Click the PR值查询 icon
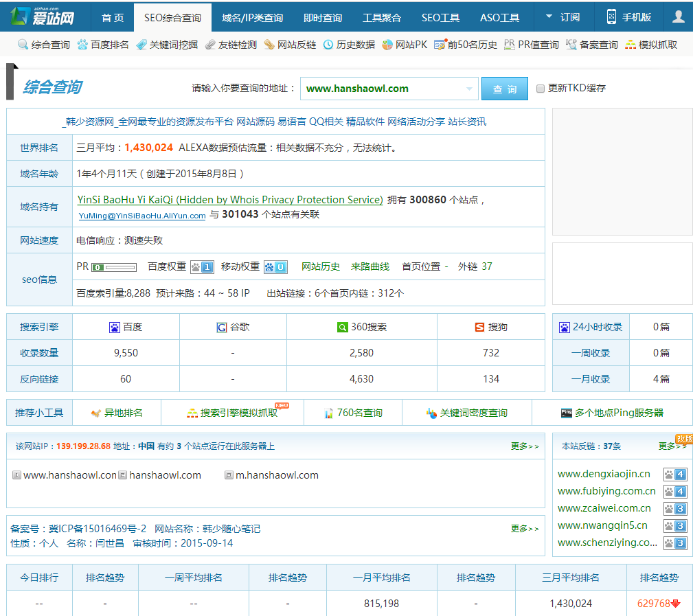Screen dimensions: 693x616 click(x=509, y=44)
